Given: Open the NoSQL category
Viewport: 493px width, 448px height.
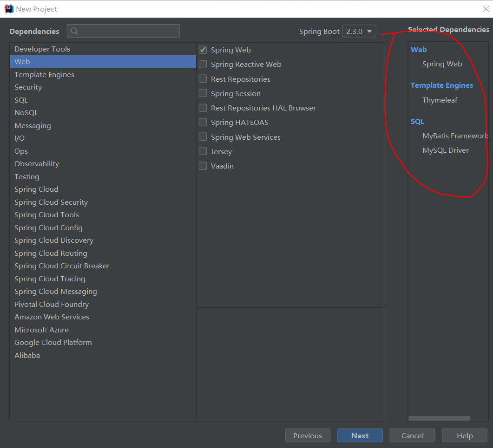Looking at the screenshot, I should 103,112.
